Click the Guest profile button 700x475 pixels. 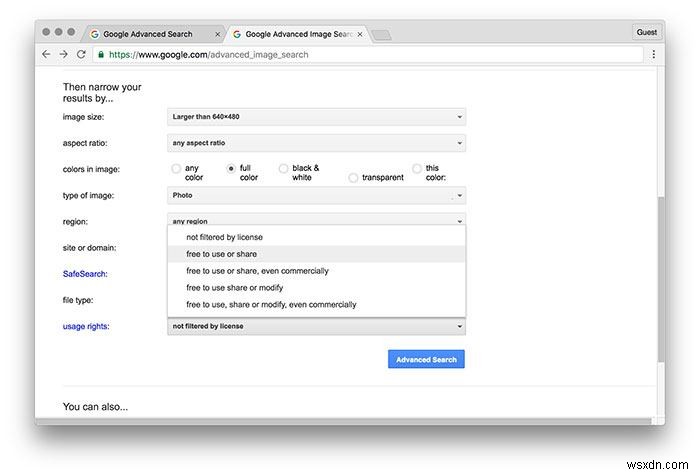click(646, 32)
